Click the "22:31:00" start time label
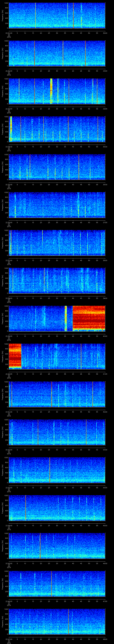This screenshot has width=114, height=644. [x=9, y=33]
